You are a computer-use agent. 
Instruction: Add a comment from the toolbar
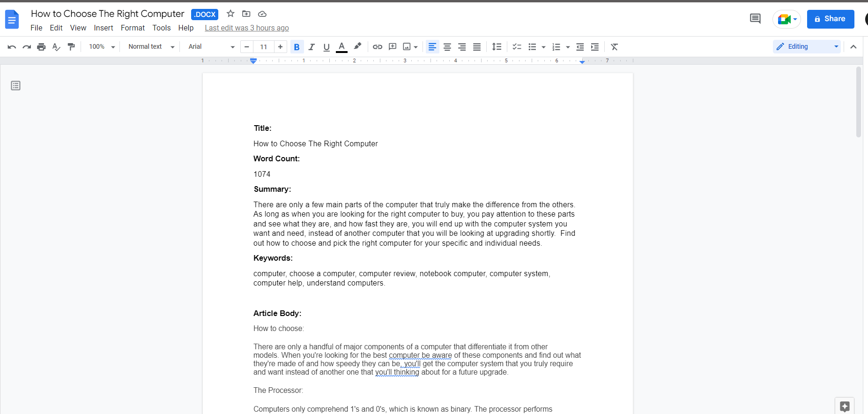tap(393, 47)
